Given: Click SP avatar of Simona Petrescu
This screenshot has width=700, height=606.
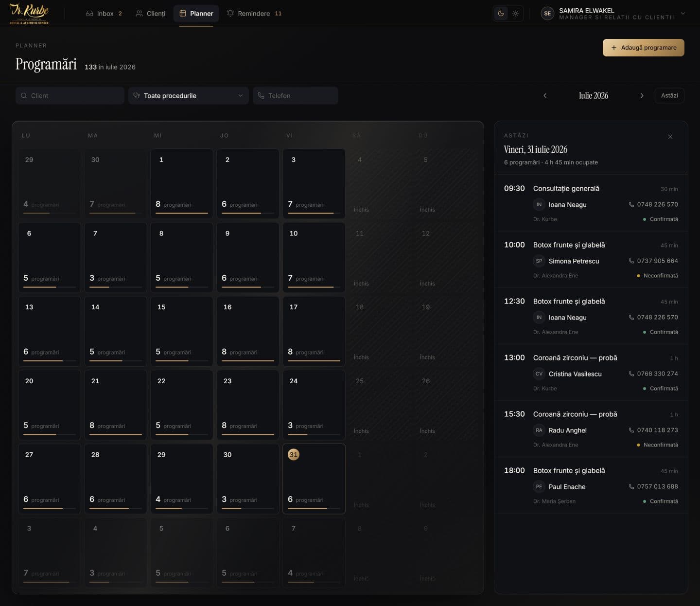Looking at the screenshot, I should 539,261.
